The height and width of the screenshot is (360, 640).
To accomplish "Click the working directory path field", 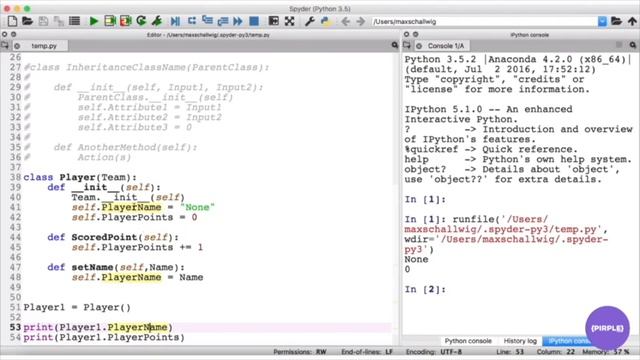I will [x=485, y=22].
